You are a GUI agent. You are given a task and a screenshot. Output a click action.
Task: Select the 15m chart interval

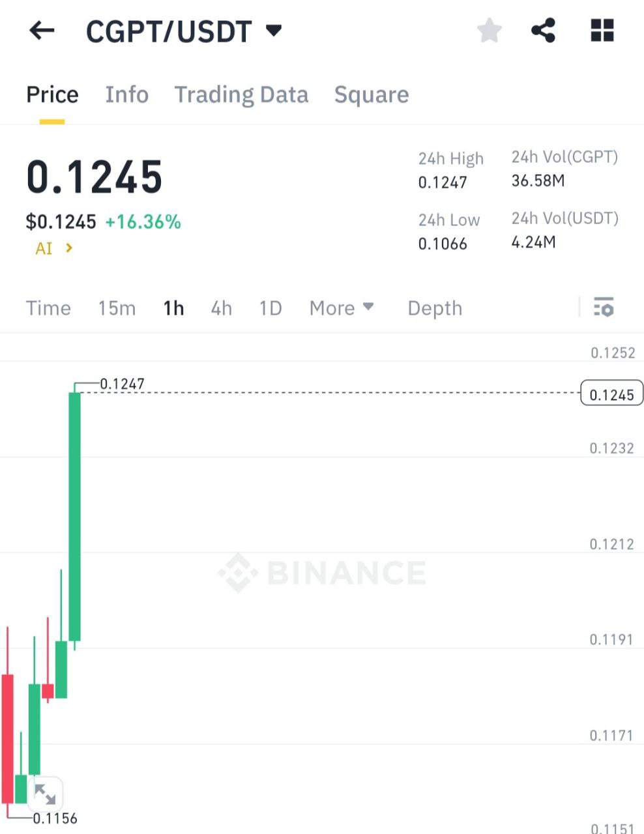117,308
